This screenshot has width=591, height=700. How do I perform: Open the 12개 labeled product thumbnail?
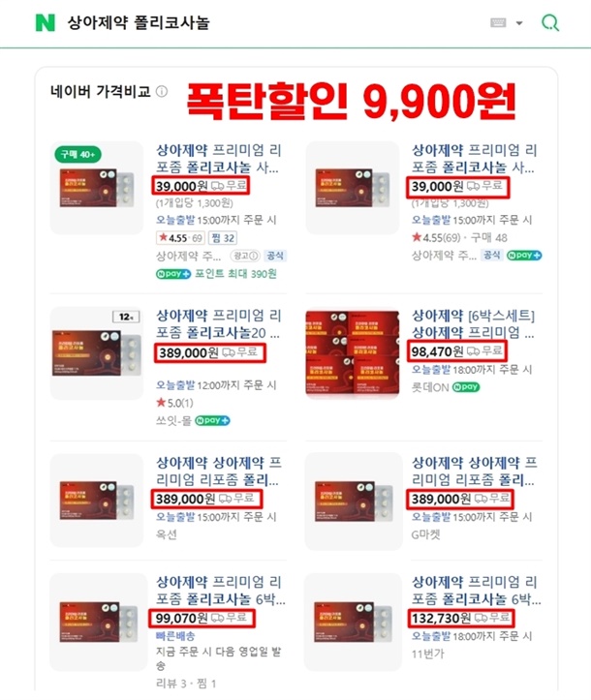click(x=97, y=353)
